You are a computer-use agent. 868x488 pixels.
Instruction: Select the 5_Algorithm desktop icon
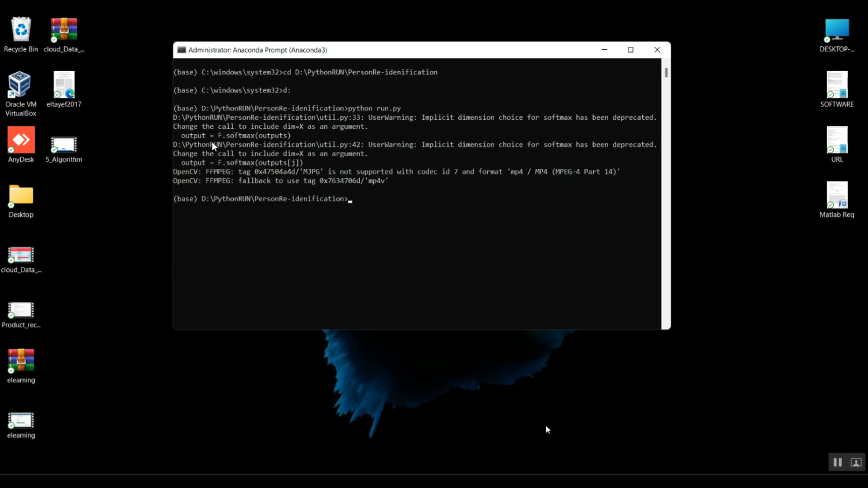tap(64, 149)
